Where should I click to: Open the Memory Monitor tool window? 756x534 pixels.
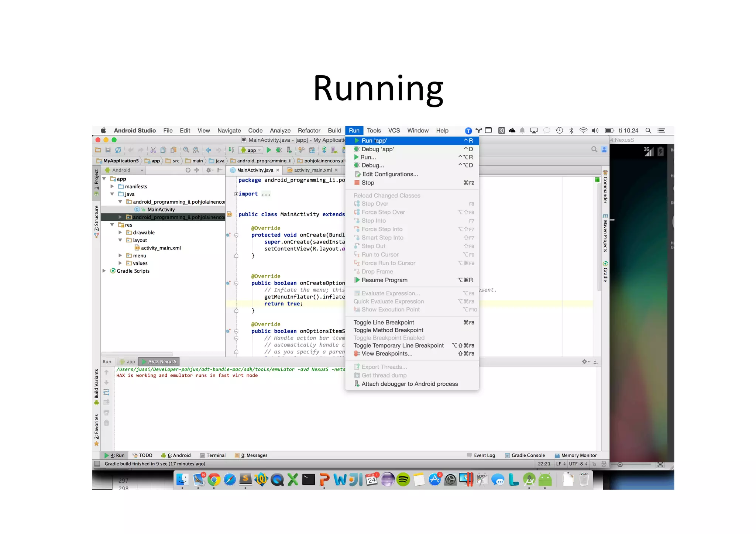click(576, 455)
